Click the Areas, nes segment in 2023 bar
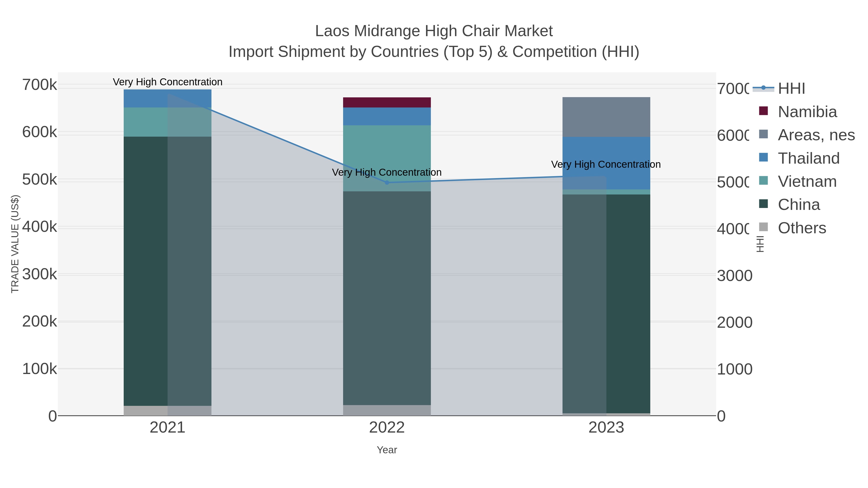The height and width of the screenshot is (488, 868). pos(606,117)
